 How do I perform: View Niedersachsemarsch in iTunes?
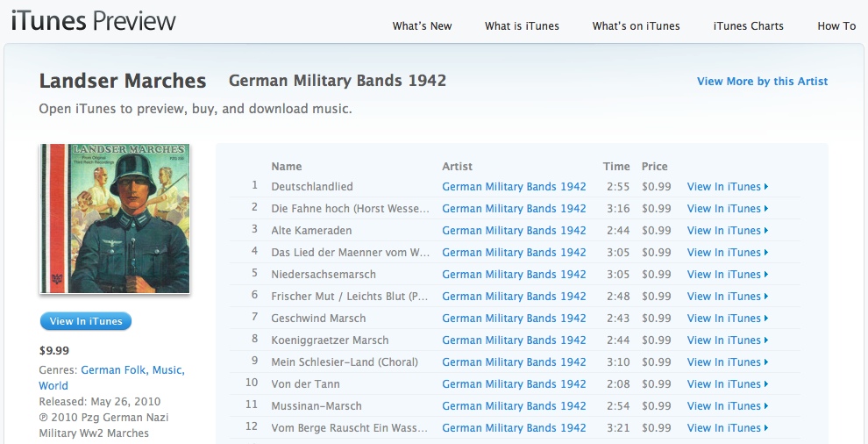pyautogui.click(x=728, y=275)
